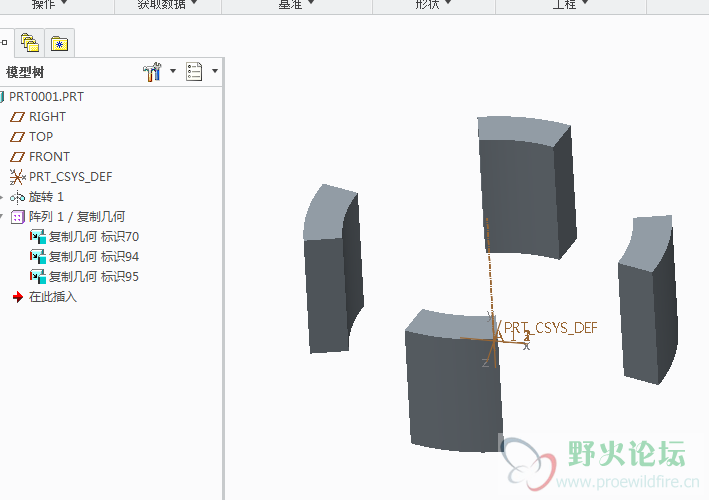Click the PRT_CSYS_DEF label in viewport
709x500 pixels.
click(550, 327)
